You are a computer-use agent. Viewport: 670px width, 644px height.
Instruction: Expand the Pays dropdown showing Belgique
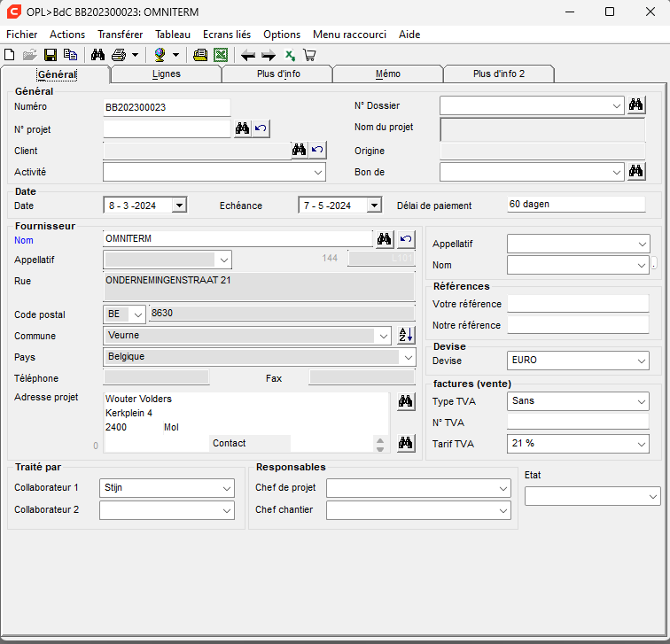pyautogui.click(x=408, y=358)
